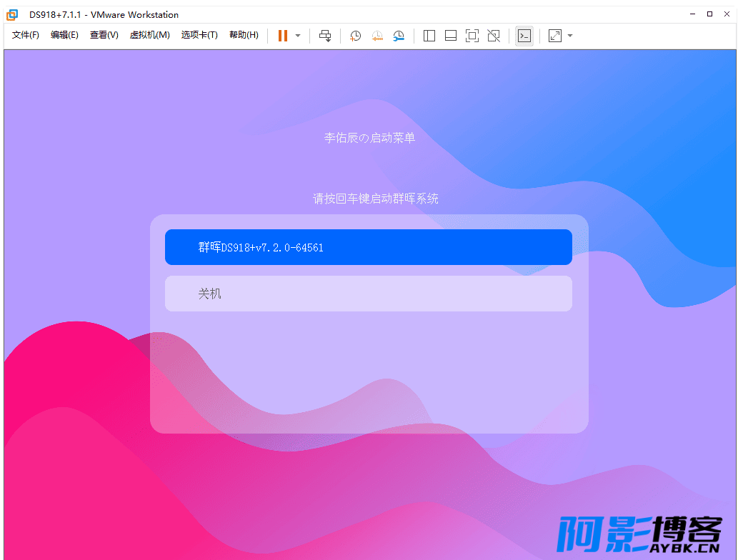Open the 选项卡(T) menu
The image size is (738, 560).
199,35
